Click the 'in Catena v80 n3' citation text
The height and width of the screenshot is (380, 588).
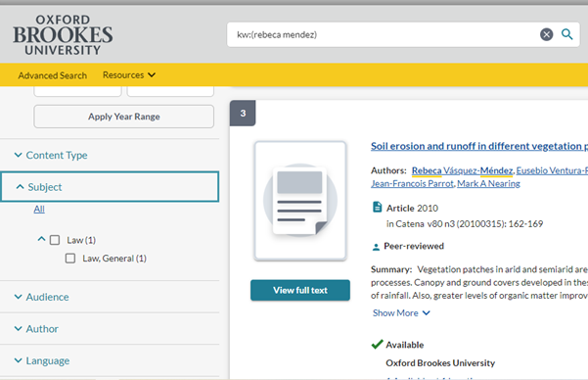tap(465, 224)
